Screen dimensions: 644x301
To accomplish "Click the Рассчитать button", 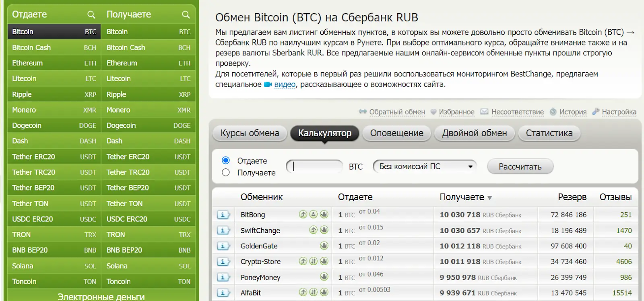I will click(520, 166).
